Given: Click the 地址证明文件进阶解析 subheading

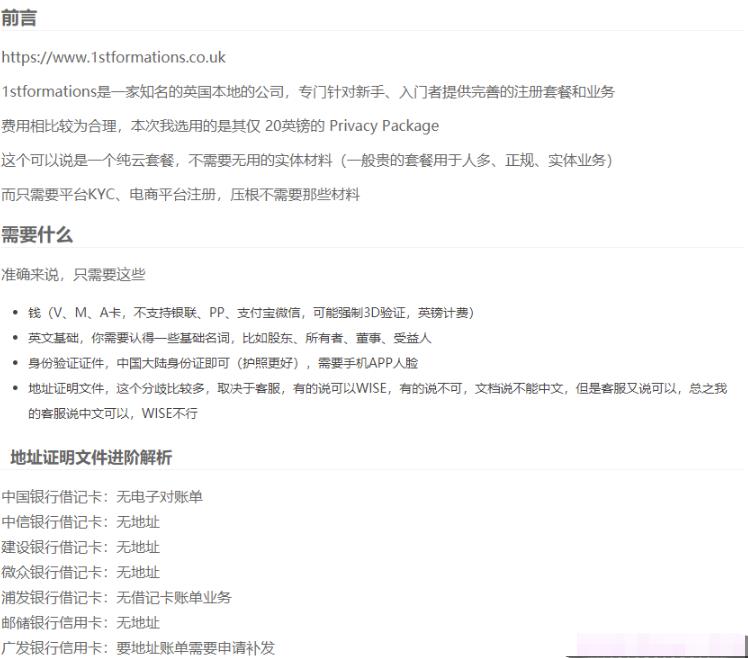Looking at the screenshot, I should point(91,457).
